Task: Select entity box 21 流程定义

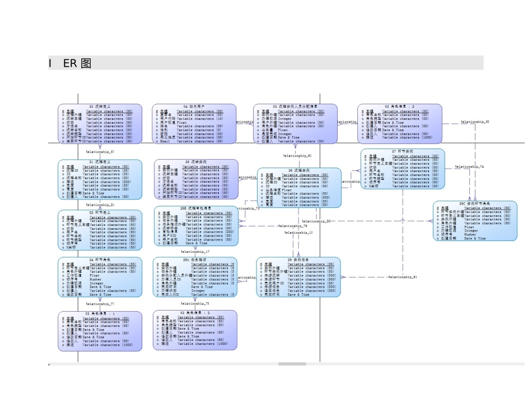Action: (x=100, y=180)
